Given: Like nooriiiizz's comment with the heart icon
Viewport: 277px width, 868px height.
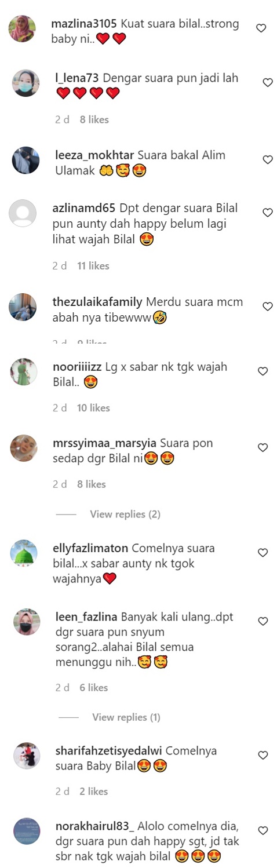Looking at the screenshot, I should (263, 371).
